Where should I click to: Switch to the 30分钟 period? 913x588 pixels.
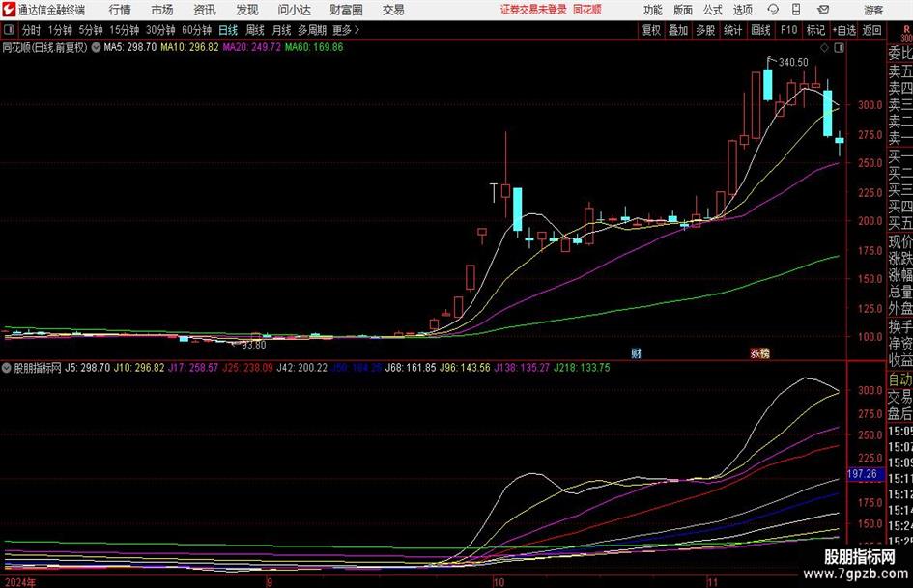[160, 30]
